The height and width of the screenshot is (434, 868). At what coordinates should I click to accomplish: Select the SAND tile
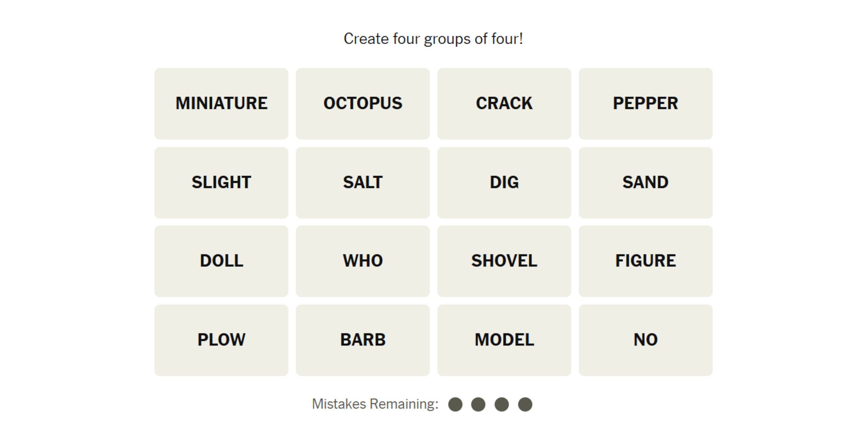click(645, 182)
